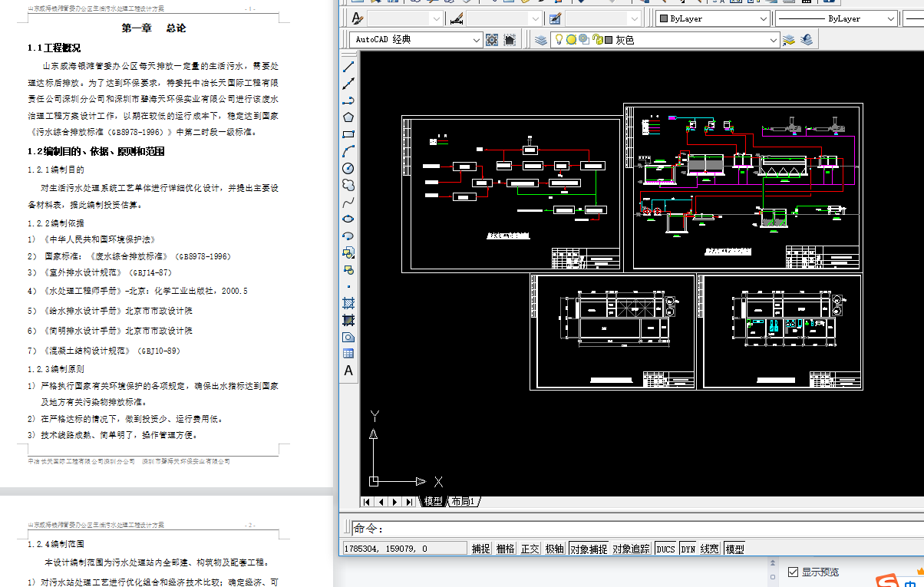The width and height of the screenshot is (924, 587).
Task: Go to previous layout tab arrow
Action: 381,502
